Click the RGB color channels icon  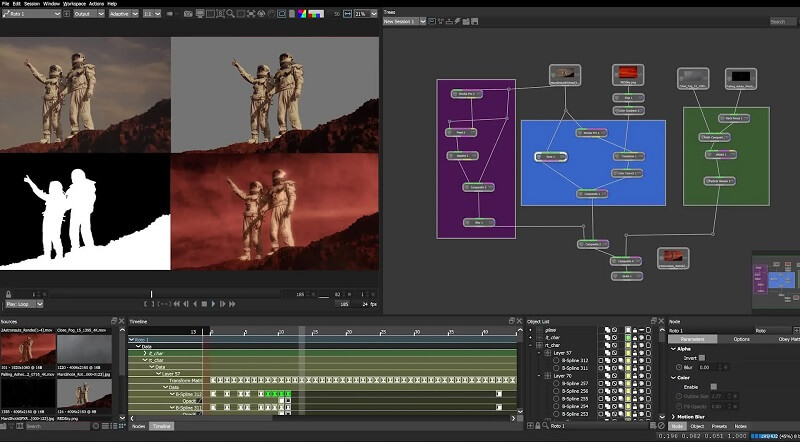302,14
